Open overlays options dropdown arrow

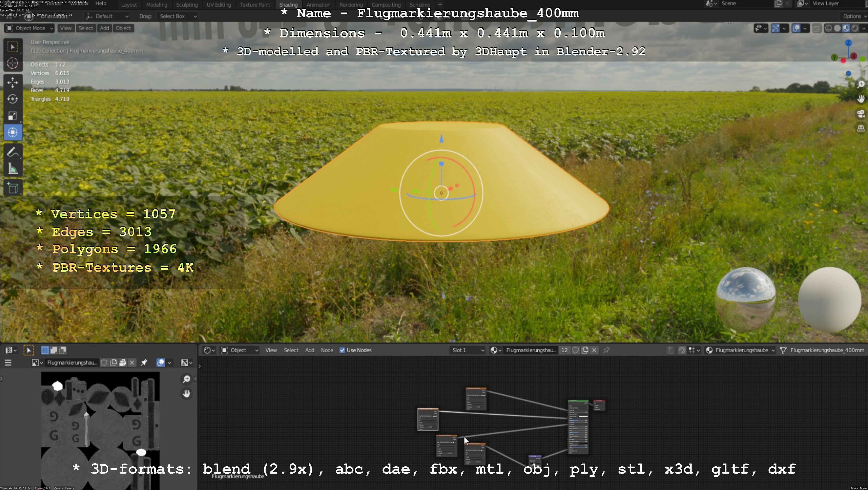[x=805, y=29]
